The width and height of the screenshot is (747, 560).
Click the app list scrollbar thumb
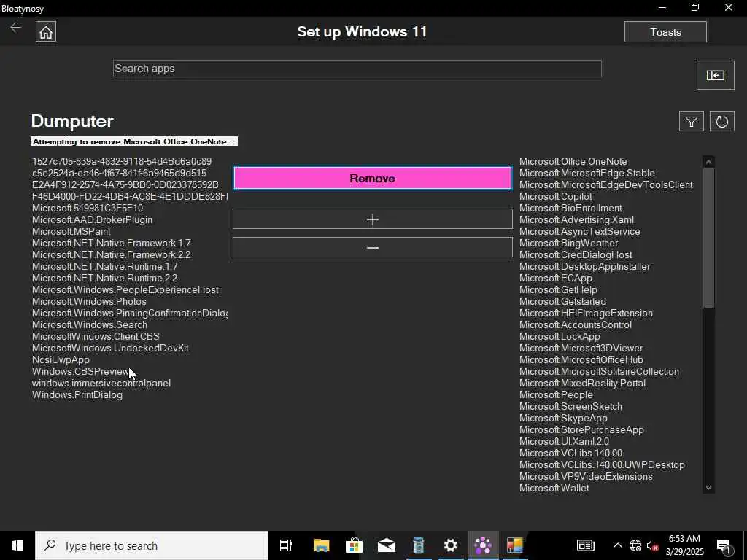tap(708, 238)
